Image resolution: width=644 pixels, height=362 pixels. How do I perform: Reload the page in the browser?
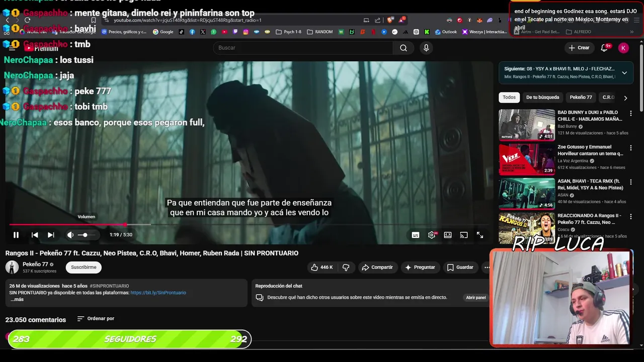27,20
